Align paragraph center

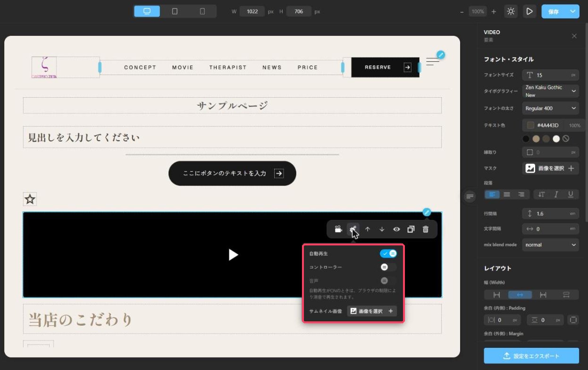(x=506, y=194)
